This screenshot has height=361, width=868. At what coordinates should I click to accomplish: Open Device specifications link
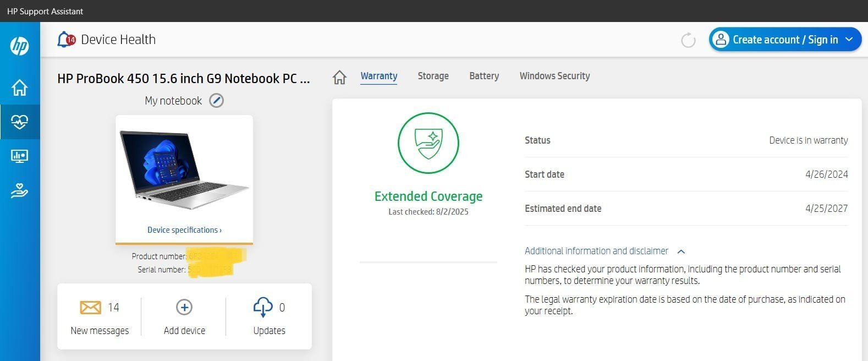(x=184, y=230)
